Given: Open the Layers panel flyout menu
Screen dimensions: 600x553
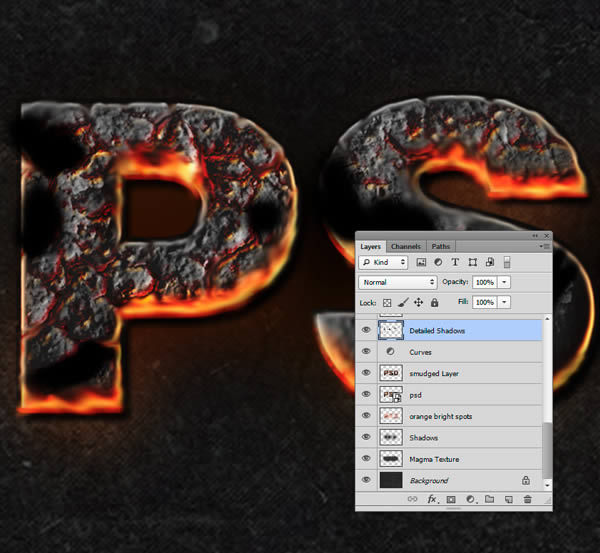Looking at the screenshot, I should click(x=545, y=246).
